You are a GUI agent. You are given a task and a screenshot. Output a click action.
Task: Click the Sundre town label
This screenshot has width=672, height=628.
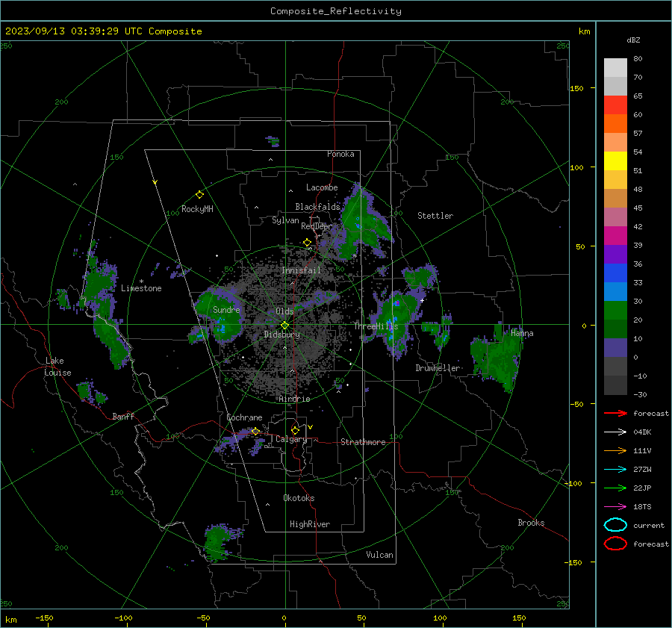click(x=226, y=310)
